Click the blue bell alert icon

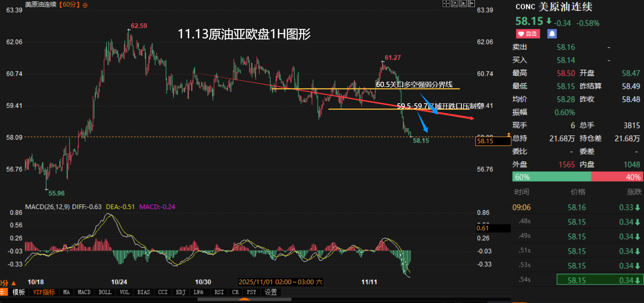click(552, 34)
